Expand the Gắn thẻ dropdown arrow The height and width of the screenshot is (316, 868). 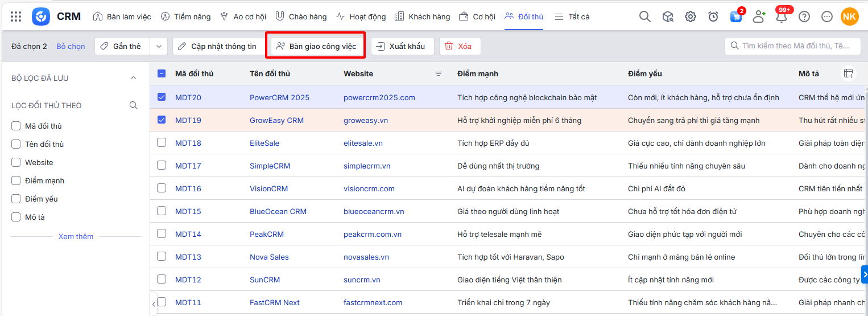tap(159, 46)
